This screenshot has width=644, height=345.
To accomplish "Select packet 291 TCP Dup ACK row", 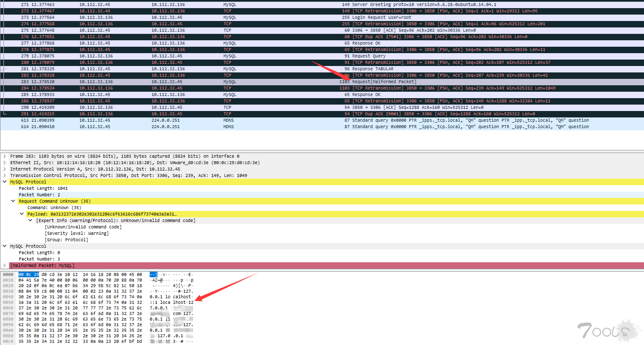I will pos(322,114).
